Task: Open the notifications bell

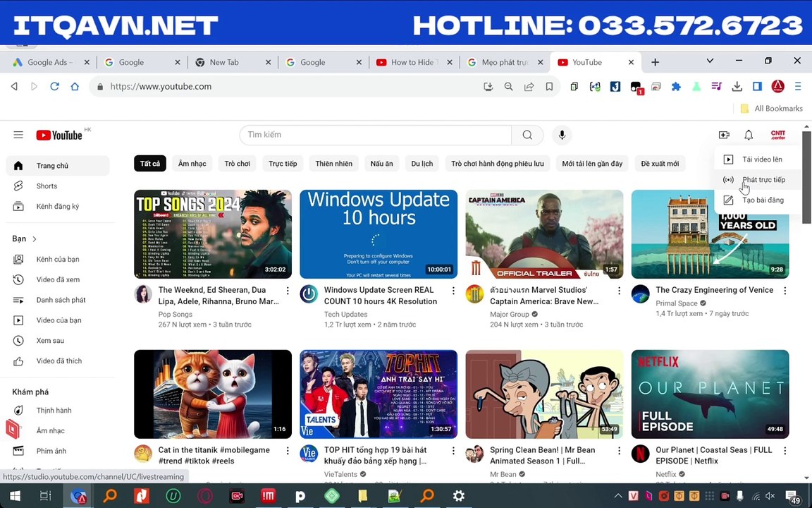Action: (x=749, y=135)
